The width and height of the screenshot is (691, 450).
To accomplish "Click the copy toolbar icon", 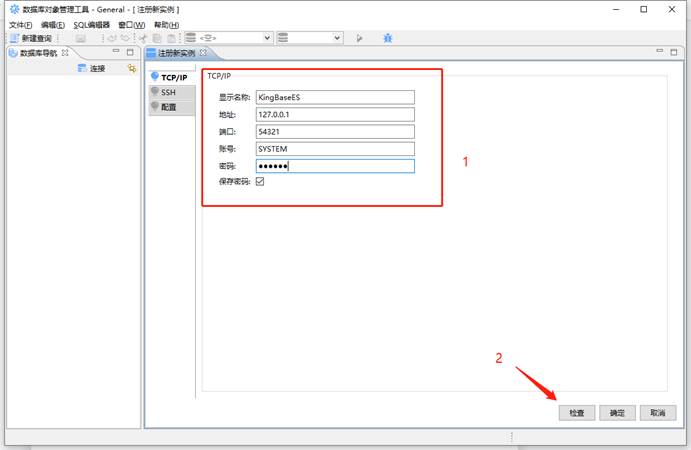I will (157, 38).
